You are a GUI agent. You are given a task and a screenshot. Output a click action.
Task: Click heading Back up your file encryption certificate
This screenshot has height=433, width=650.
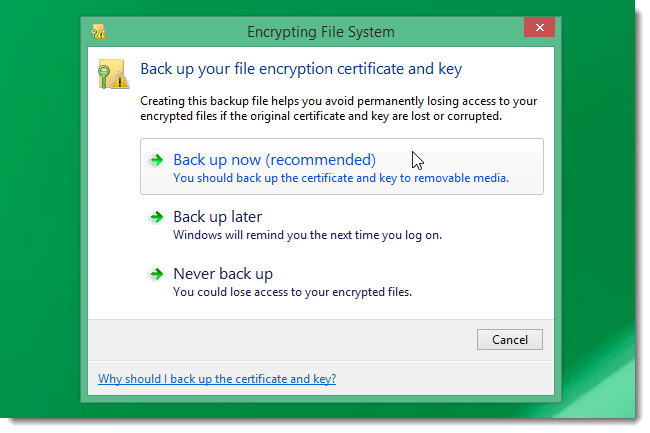(x=300, y=69)
